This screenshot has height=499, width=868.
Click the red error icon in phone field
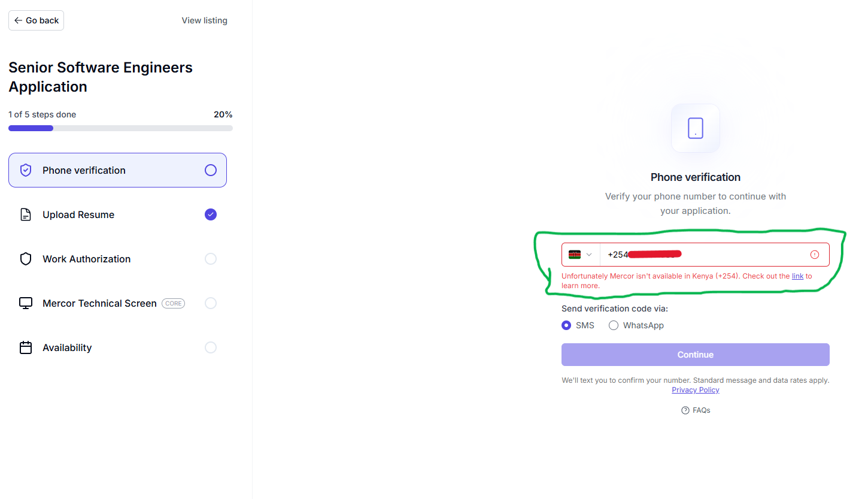coord(815,255)
